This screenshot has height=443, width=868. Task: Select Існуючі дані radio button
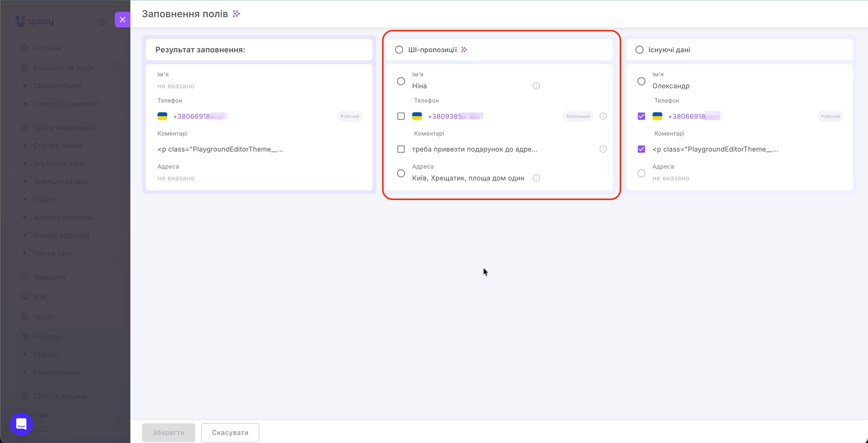[639, 50]
